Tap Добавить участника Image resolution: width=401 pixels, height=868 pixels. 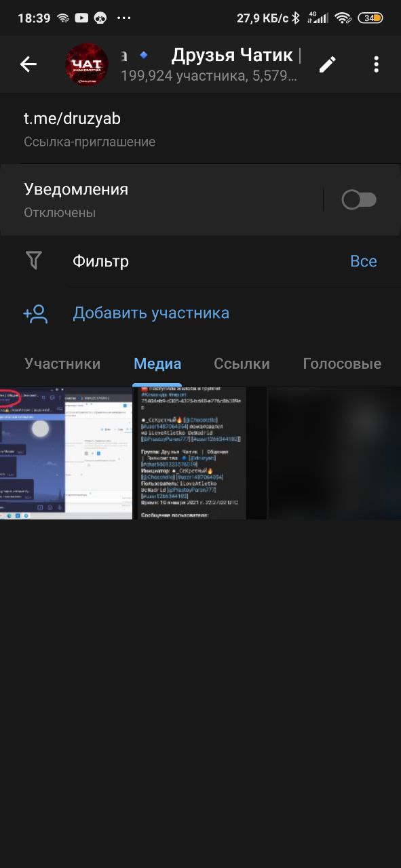(x=151, y=313)
